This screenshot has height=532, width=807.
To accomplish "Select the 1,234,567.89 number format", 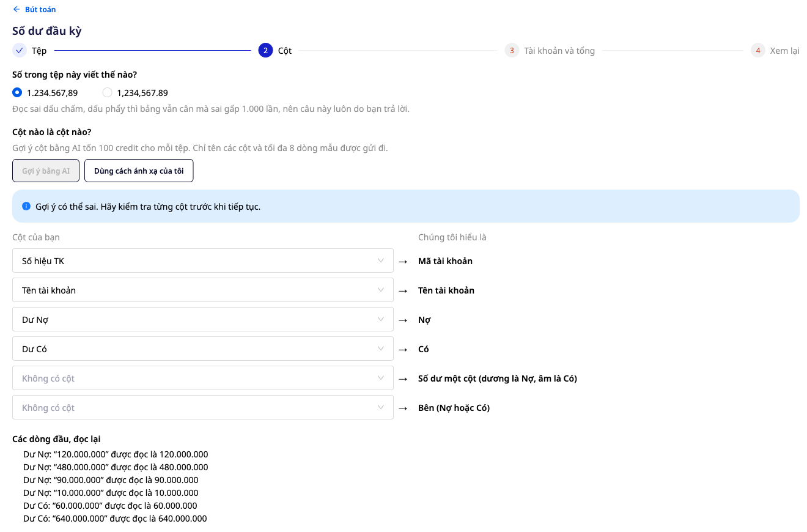I will point(107,92).
